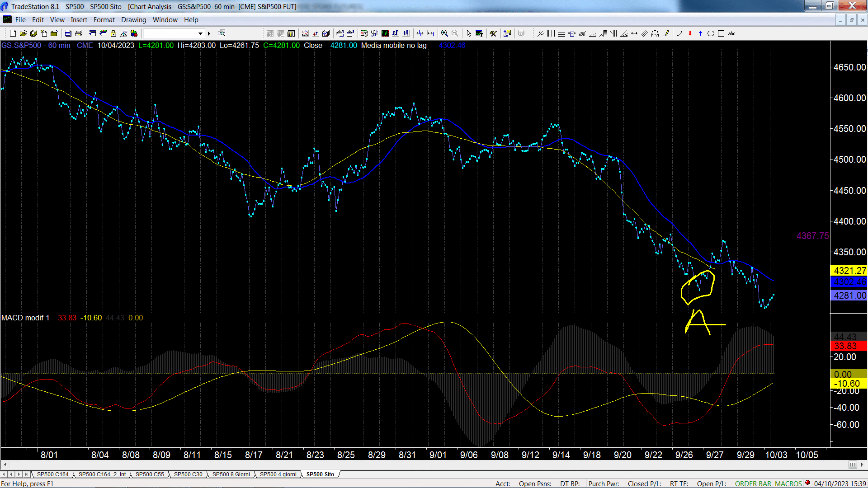Click the green-on-black chart window icon
Screen dimensions: 868x488
[x=385, y=33]
